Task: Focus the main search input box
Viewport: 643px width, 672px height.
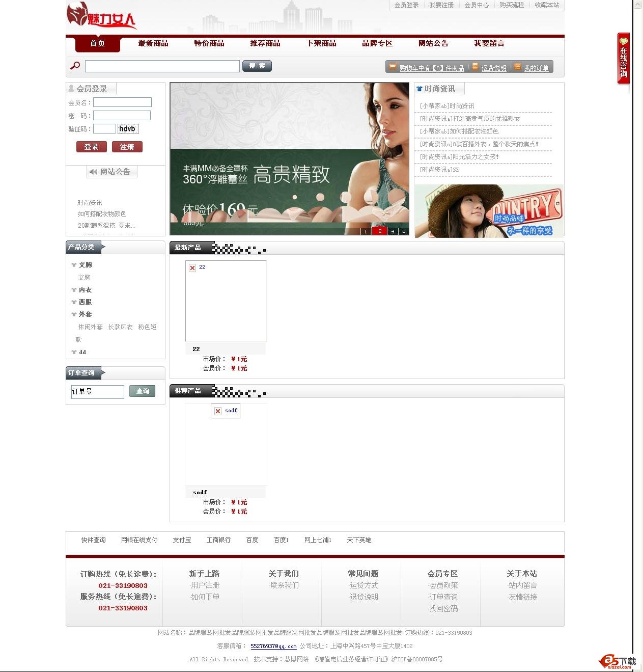Action: click(162, 66)
